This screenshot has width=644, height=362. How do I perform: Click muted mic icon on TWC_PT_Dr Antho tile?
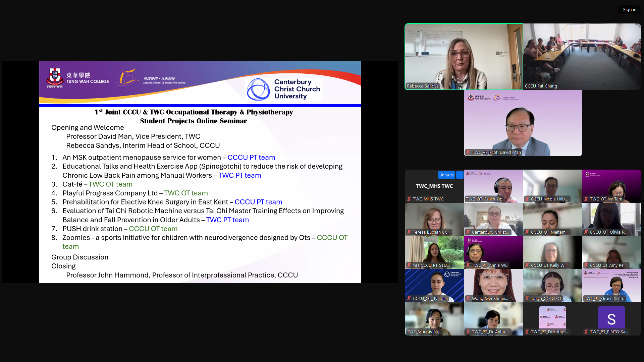click(x=468, y=332)
